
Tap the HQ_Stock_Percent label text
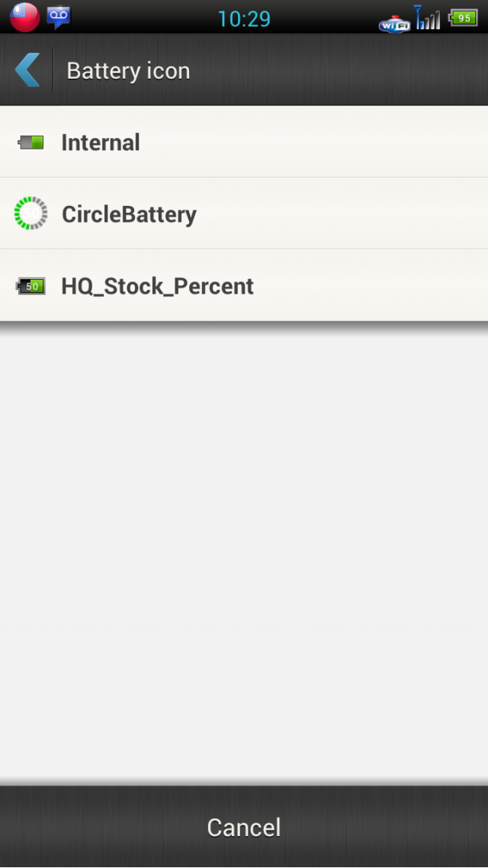(x=158, y=286)
